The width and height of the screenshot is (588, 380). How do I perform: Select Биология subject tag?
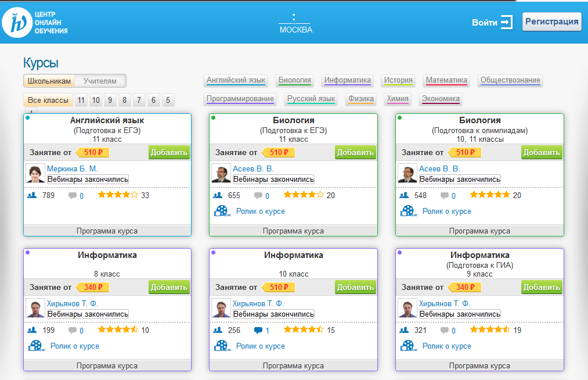click(x=295, y=80)
